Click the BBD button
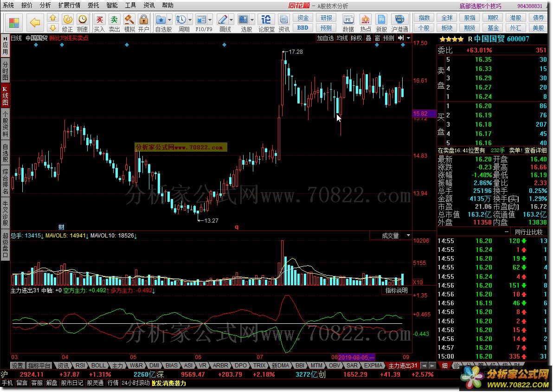 point(303,27)
